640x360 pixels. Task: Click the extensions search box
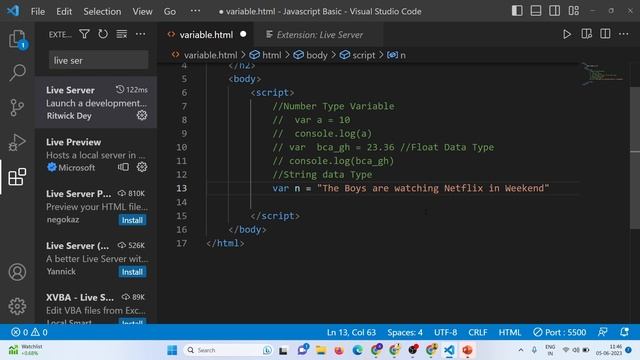pyautogui.click(x=98, y=60)
